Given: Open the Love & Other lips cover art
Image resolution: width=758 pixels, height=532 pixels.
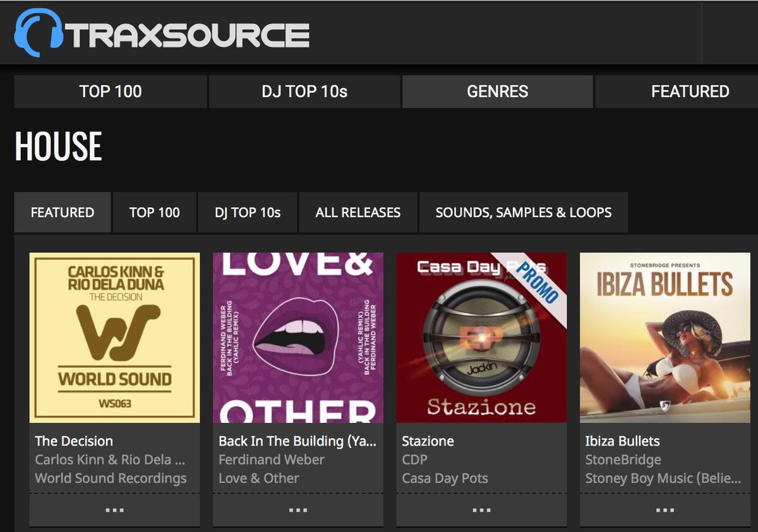Looking at the screenshot, I should tap(298, 338).
